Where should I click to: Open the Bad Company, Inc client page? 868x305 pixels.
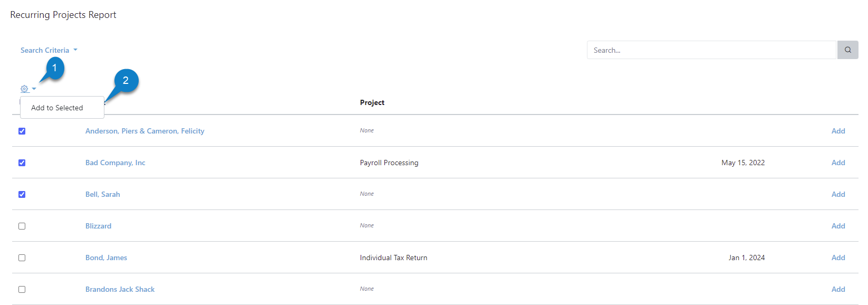pyautogui.click(x=115, y=163)
